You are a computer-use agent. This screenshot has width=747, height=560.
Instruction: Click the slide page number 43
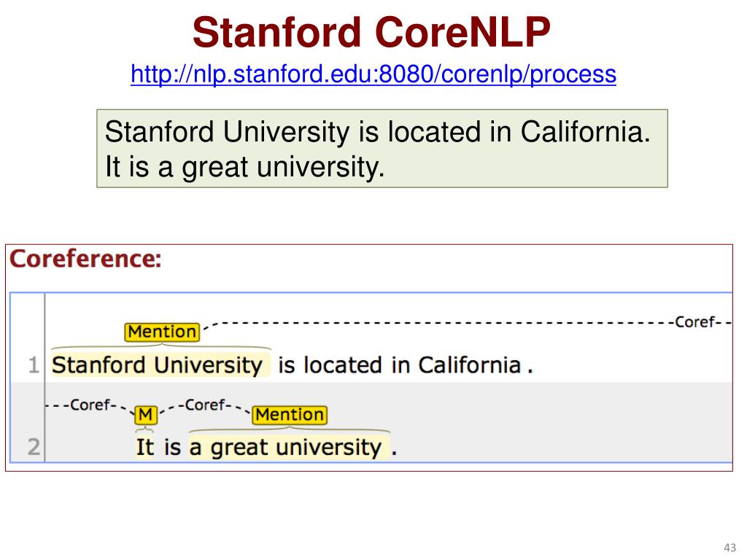point(729,548)
